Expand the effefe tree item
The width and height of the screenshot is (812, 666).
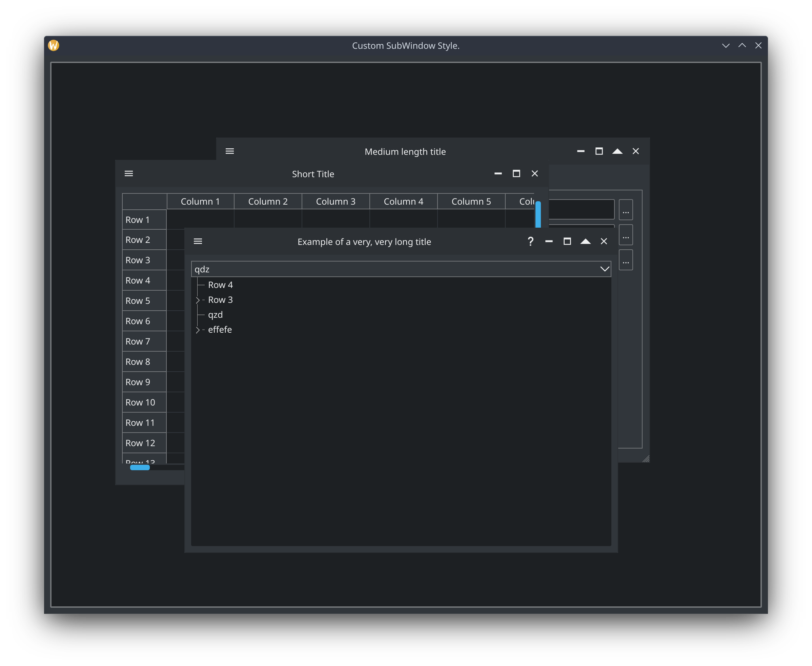[x=198, y=330]
